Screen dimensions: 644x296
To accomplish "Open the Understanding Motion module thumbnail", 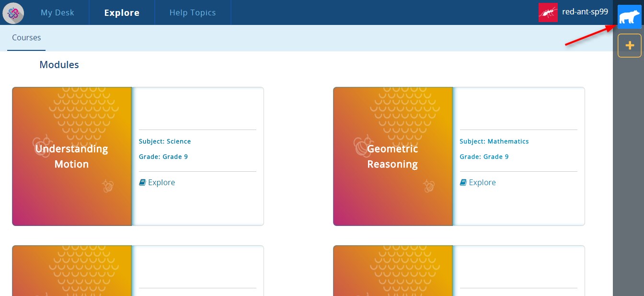I will [72, 156].
